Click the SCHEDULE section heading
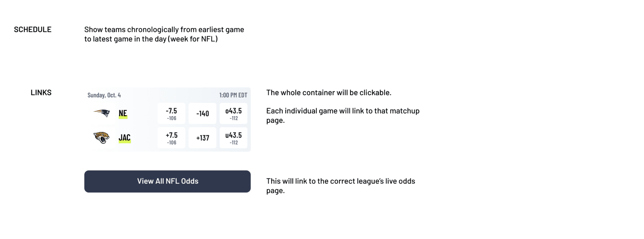The image size is (644, 239). point(33,29)
